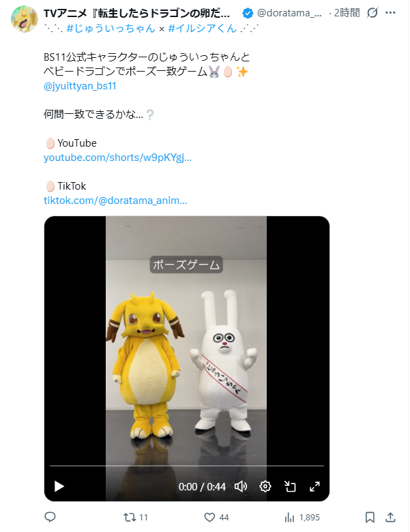
Task: Open the #じゅういっちゃん hashtag
Action: [x=111, y=28]
